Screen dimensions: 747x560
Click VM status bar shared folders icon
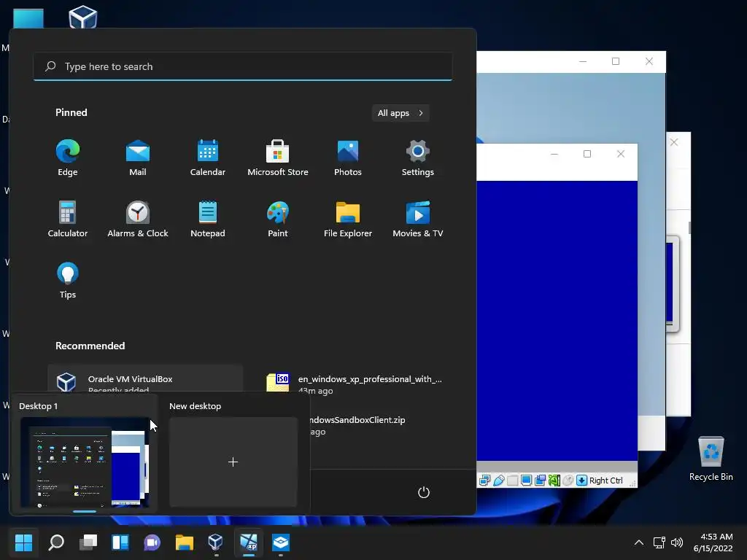(512, 481)
